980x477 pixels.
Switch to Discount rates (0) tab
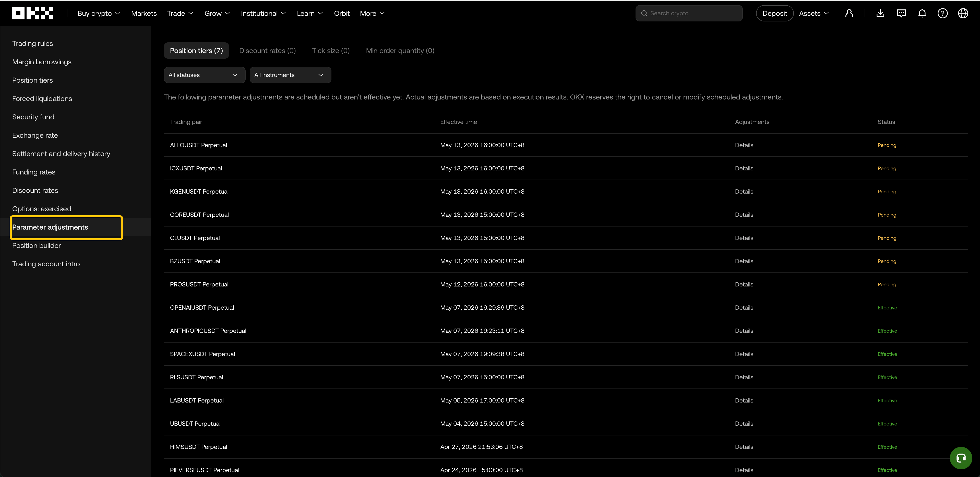267,51
